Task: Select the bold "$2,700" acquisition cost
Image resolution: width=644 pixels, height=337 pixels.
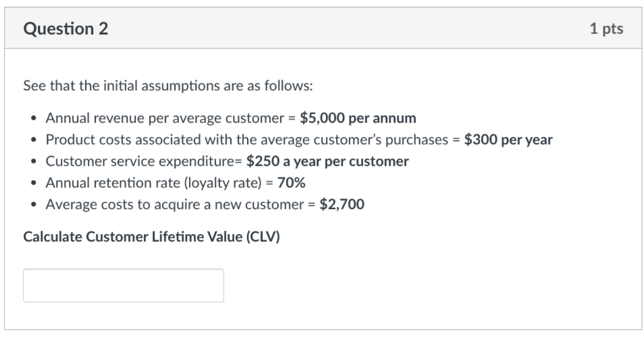Action: tap(342, 204)
